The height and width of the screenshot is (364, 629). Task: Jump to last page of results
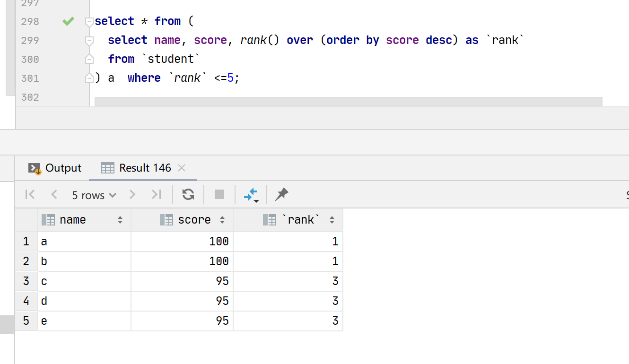click(156, 194)
